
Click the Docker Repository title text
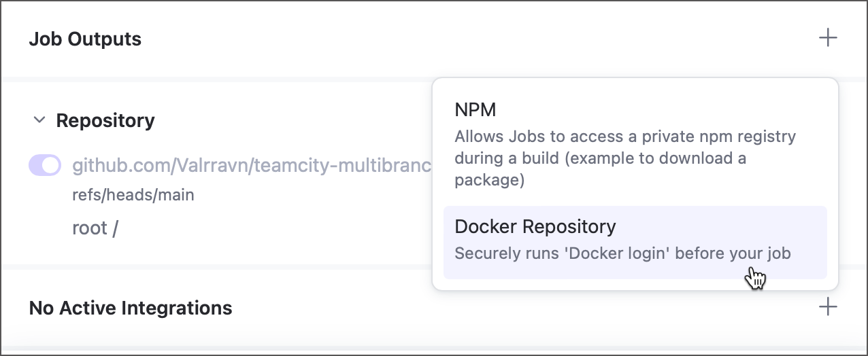(x=535, y=226)
